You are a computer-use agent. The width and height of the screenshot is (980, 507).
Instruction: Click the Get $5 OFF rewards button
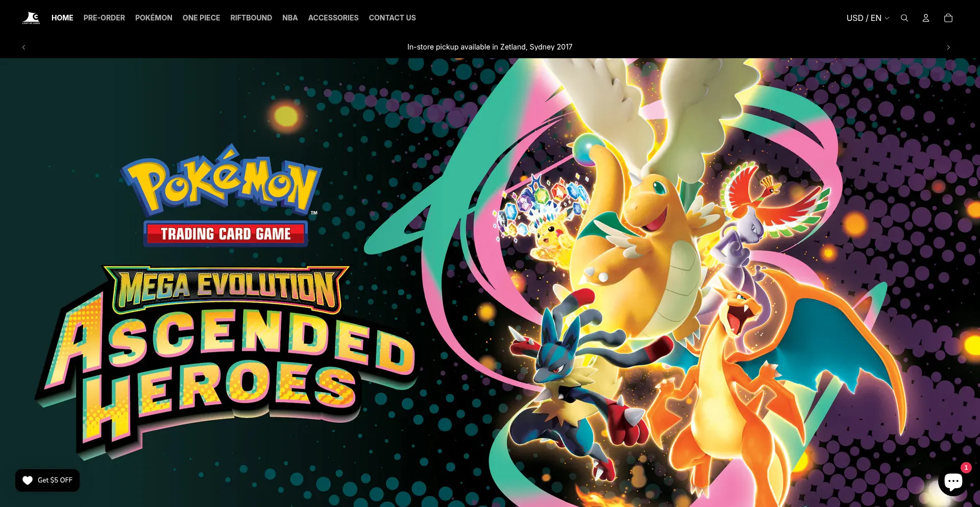(47, 480)
